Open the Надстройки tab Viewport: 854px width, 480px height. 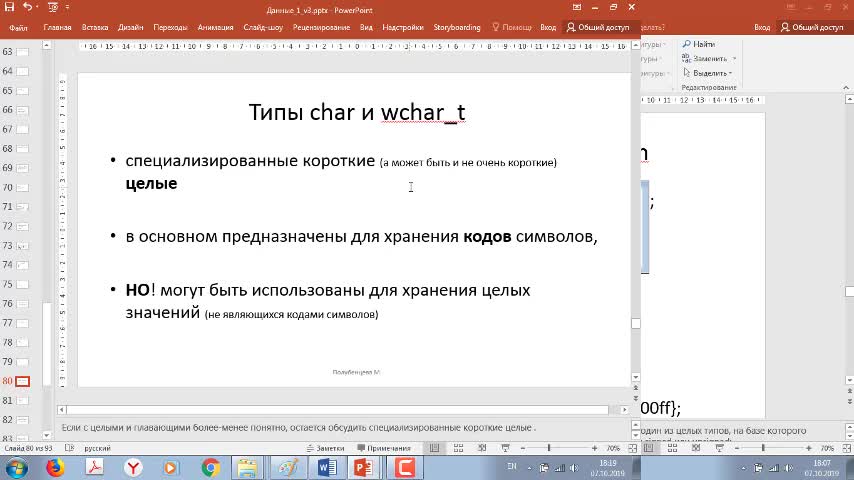coord(402,27)
